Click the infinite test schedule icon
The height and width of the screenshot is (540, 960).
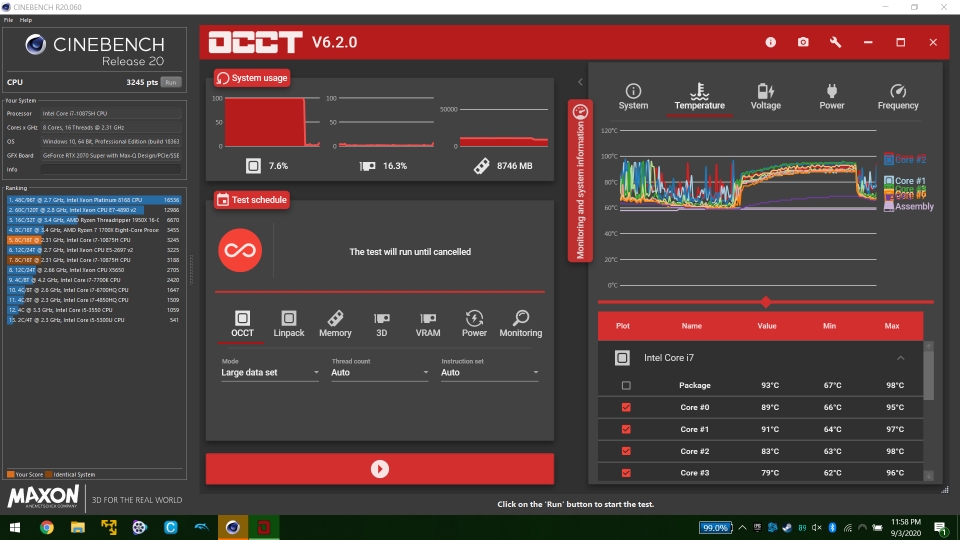pos(240,250)
